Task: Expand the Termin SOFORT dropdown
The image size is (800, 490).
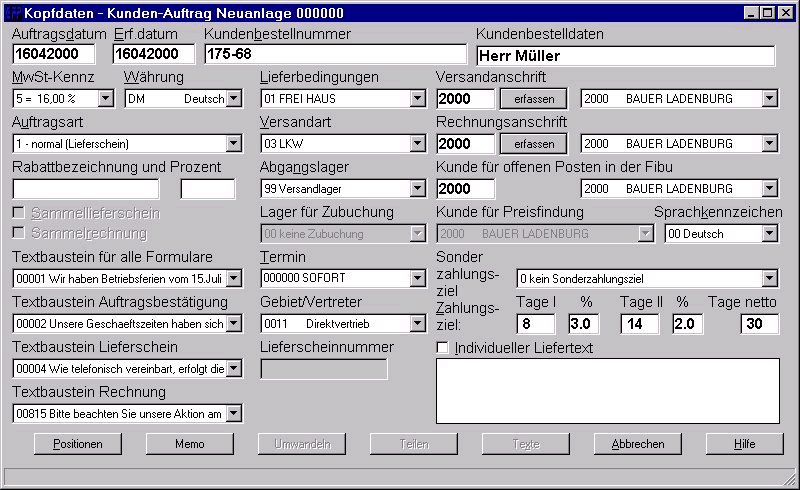Action: tap(417, 278)
